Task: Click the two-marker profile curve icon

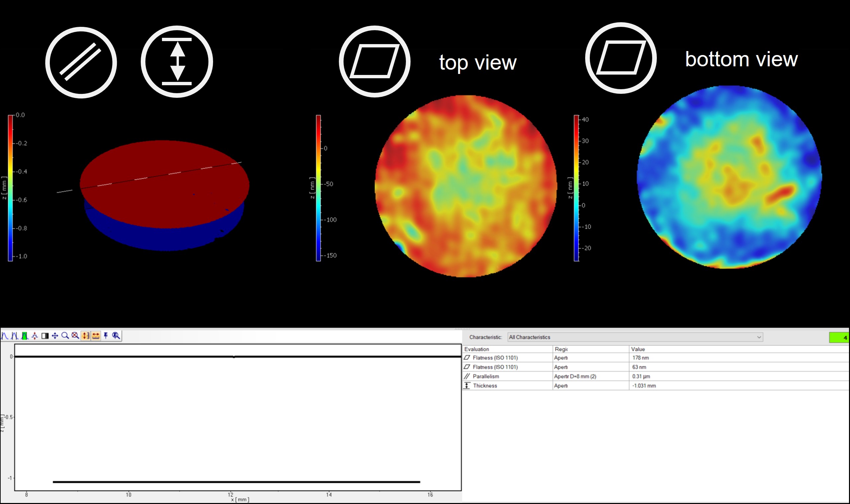Action: [14, 336]
